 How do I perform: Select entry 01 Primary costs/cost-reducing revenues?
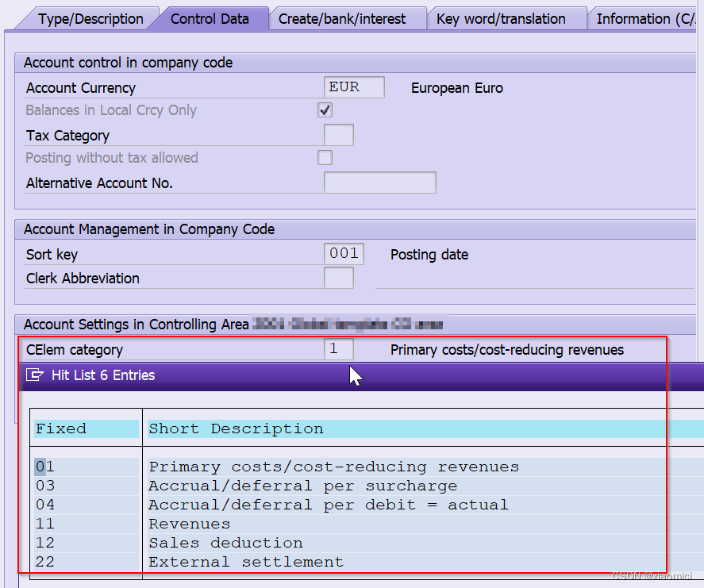(238, 467)
